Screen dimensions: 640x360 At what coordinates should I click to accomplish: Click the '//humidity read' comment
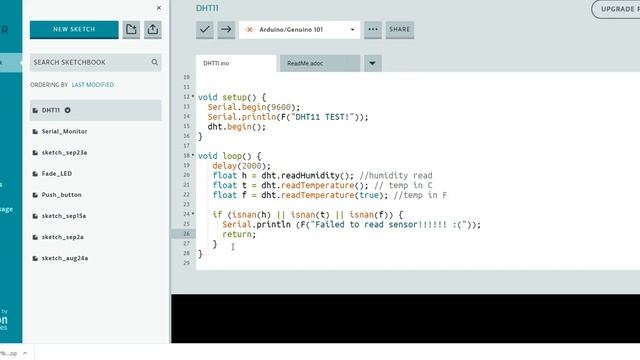pyautogui.click(x=396, y=176)
